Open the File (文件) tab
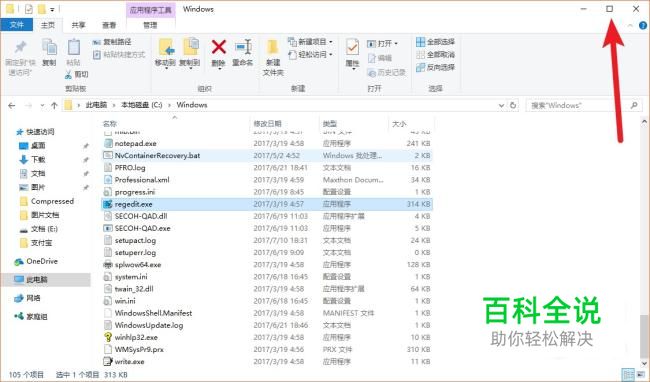Viewport: 650px width, 382px height. click(x=17, y=25)
